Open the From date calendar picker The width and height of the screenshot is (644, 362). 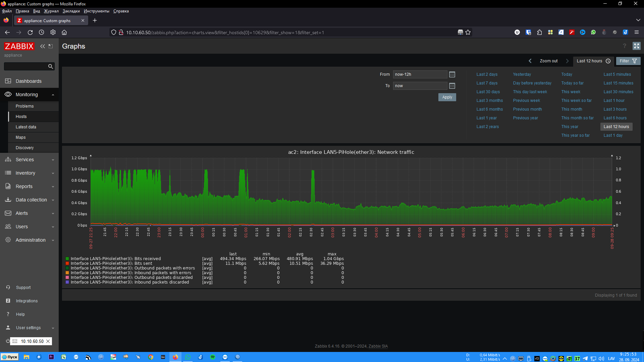tap(452, 74)
